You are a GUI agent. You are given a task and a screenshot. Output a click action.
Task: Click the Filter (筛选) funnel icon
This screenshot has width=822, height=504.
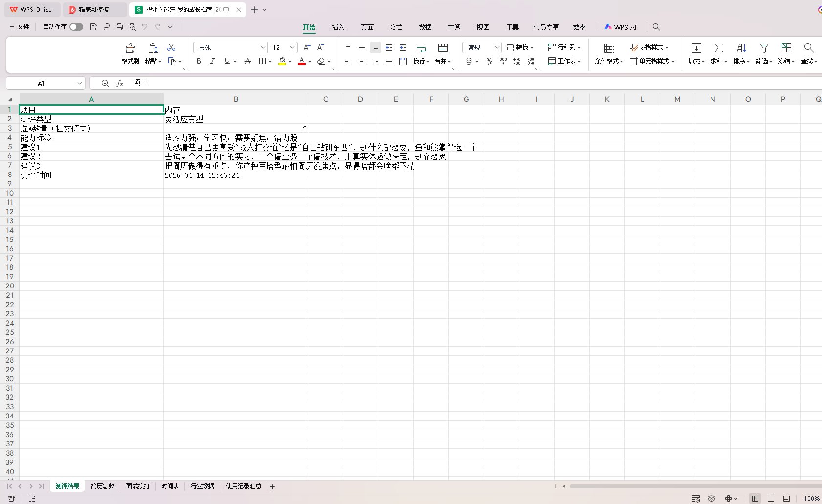(x=763, y=48)
